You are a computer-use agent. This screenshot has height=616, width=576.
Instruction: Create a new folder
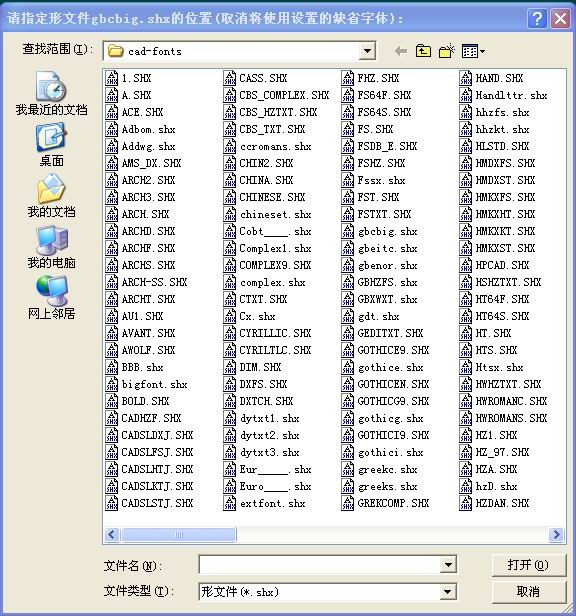click(x=447, y=51)
